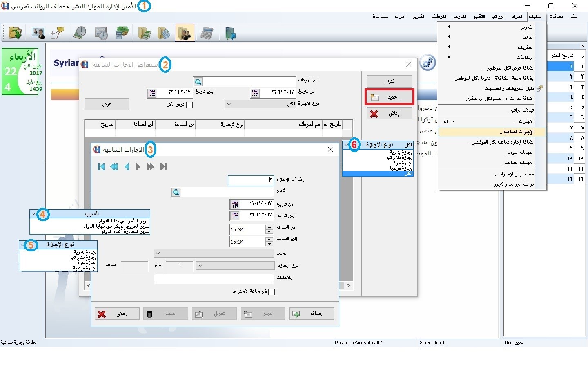Click the highlighted folder with people icon

pyautogui.click(x=185, y=33)
